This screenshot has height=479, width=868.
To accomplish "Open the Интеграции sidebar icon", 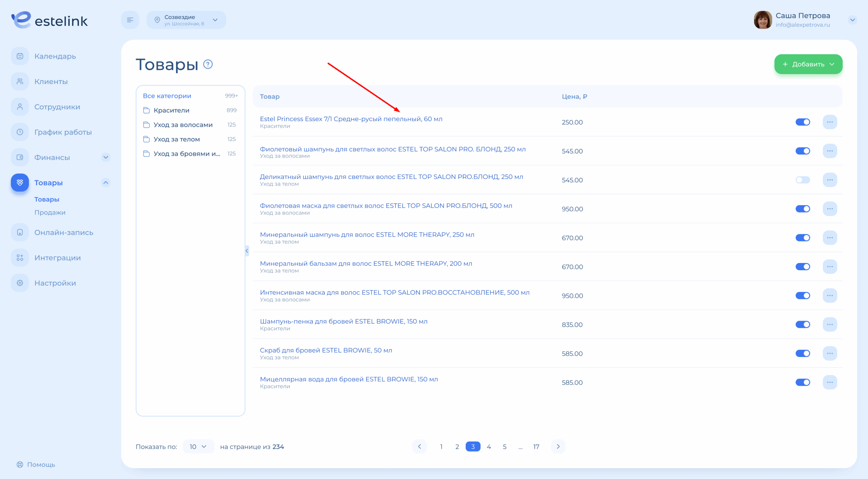I will [x=20, y=258].
